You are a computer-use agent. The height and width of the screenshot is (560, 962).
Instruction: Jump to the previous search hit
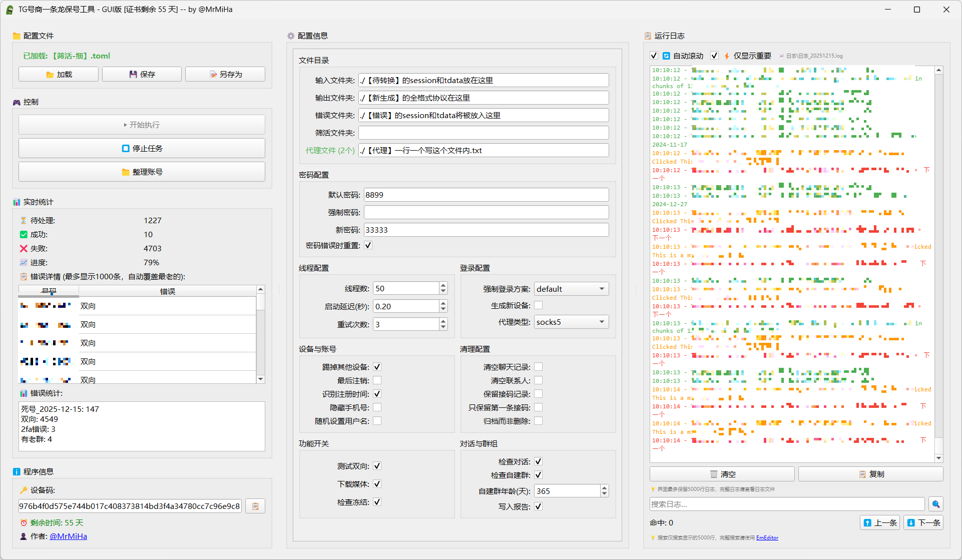879,522
